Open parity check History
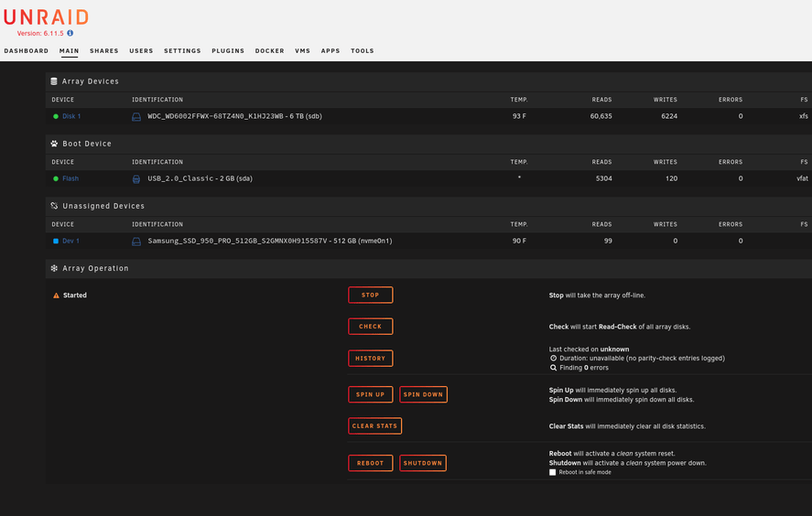Viewport: 812px width, 516px height. pos(370,358)
